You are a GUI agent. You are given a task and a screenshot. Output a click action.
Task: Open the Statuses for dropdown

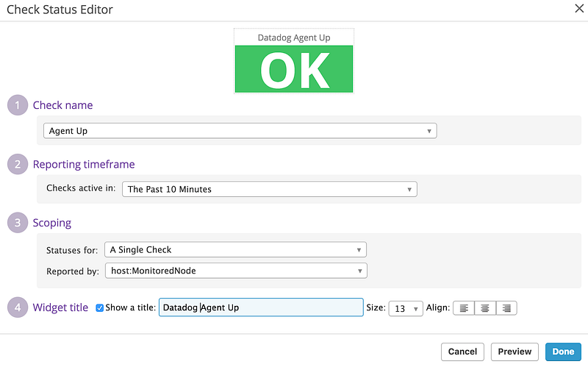coord(235,249)
